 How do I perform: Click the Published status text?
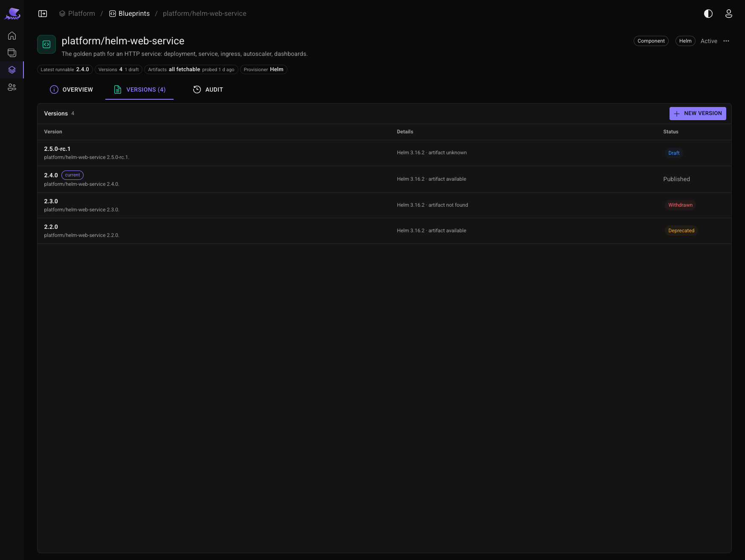[x=676, y=179]
